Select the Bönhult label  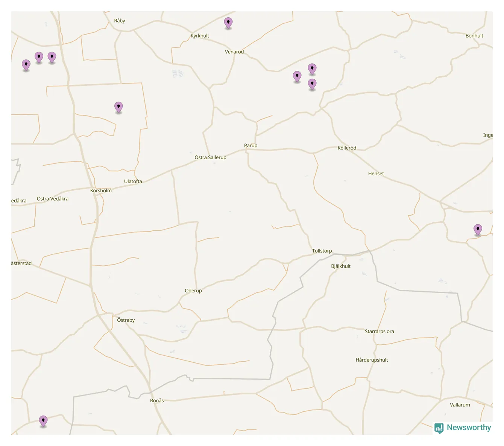[474, 36]
